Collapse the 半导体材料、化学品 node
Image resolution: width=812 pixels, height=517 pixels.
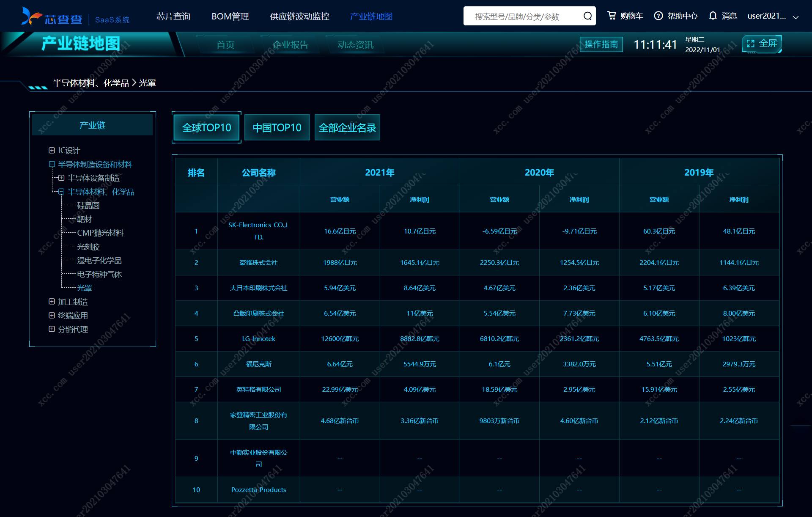[x=61, y=192]
